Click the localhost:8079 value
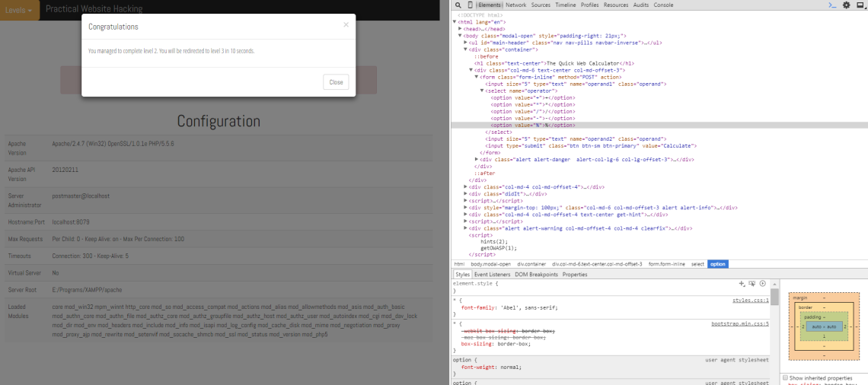The image size is (868, 385). (x=71, y=221)
